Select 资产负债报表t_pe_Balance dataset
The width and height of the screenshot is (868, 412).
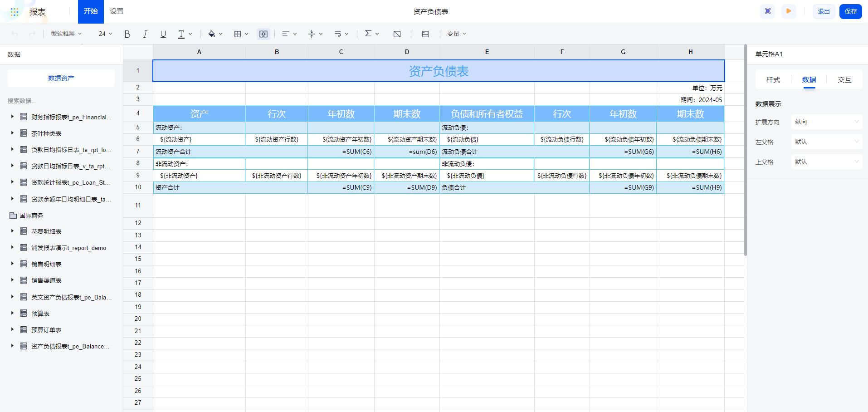tap(70, 346)
